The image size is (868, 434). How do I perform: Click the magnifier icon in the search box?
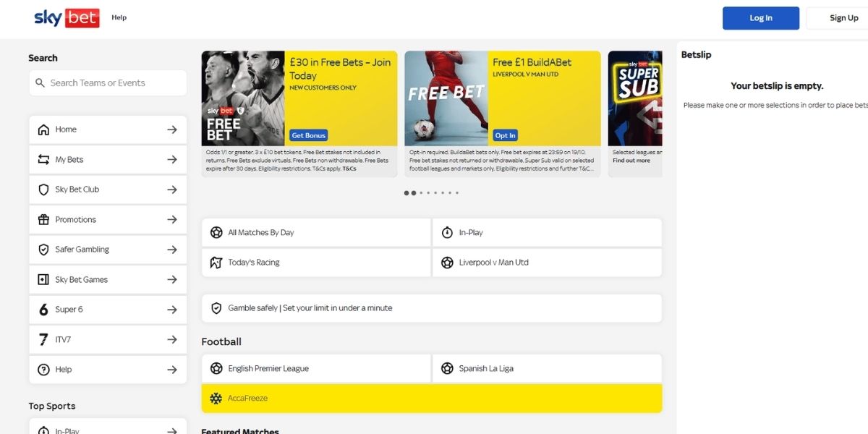tap(40, 82)
